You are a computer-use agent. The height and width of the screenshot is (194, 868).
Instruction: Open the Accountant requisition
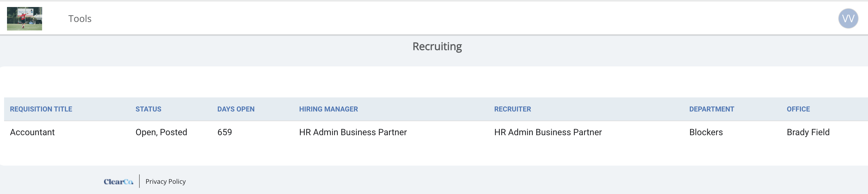click(x=32, y=132)
